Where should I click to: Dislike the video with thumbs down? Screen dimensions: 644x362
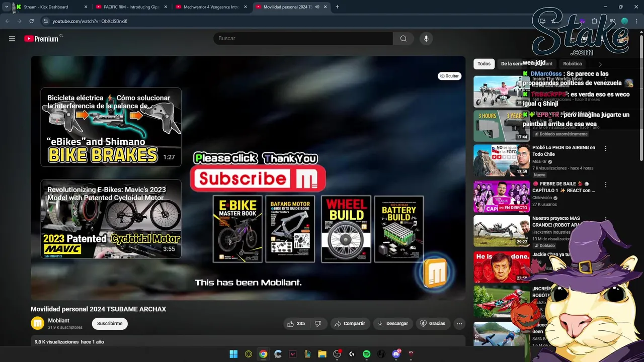pyautogui.click(x=318, y=324)
